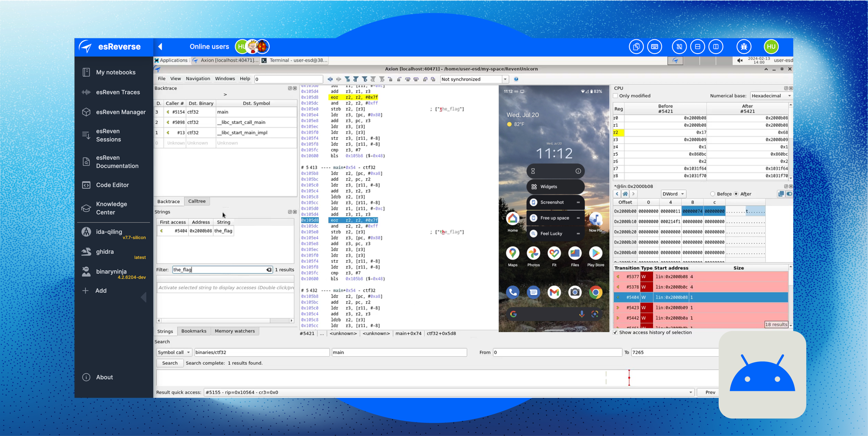Open My notebooks in the sidebar
The image size is (868, 436).
116,72
